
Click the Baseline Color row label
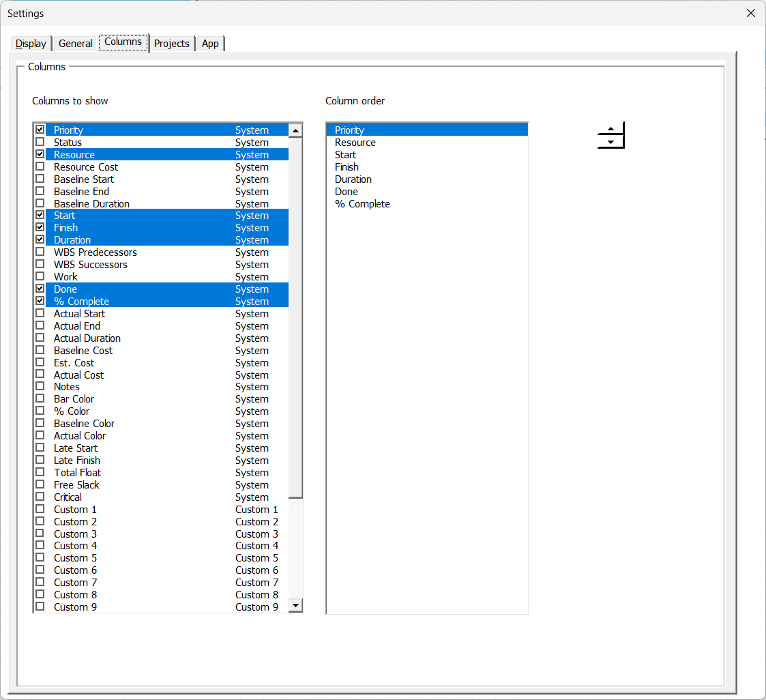click(84, 423)
